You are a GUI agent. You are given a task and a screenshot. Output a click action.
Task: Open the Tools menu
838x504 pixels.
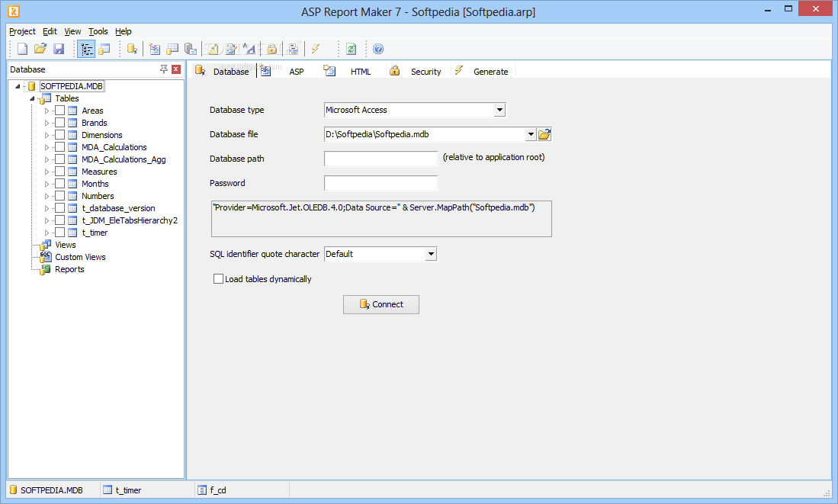98,31
